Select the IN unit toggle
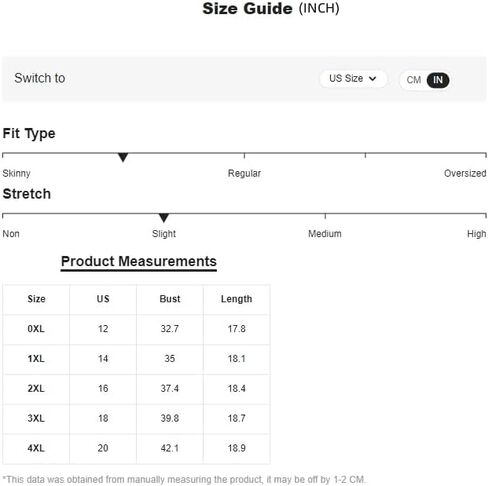The height and width of the screenshot is (486, 488). 438,80
